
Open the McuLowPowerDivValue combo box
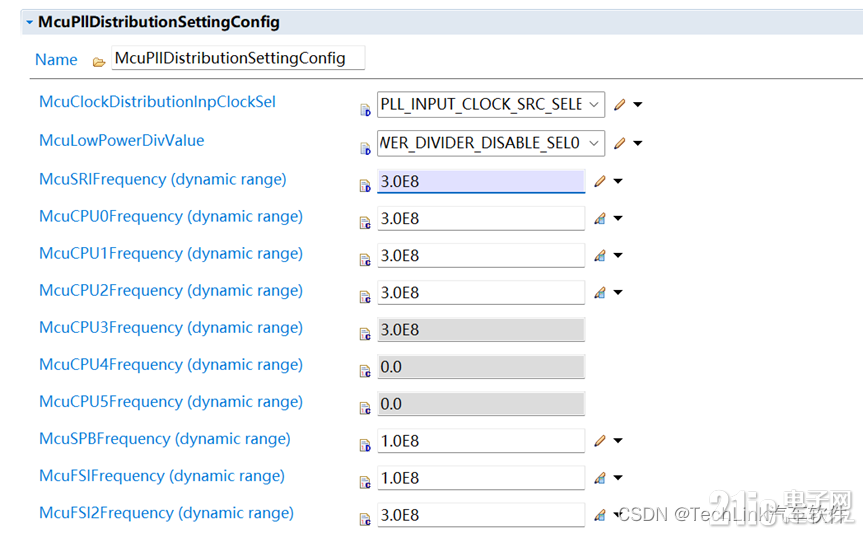[x=490, y=143]
